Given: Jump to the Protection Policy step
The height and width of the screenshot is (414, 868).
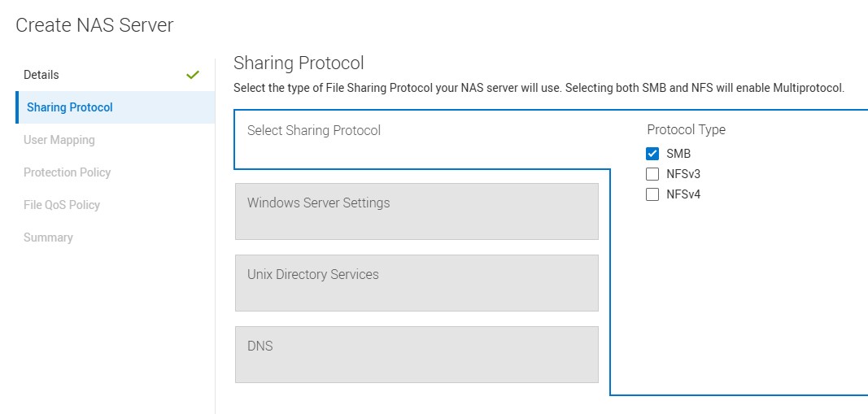Looking at the screenshot, I should click(x=68, y=172).
